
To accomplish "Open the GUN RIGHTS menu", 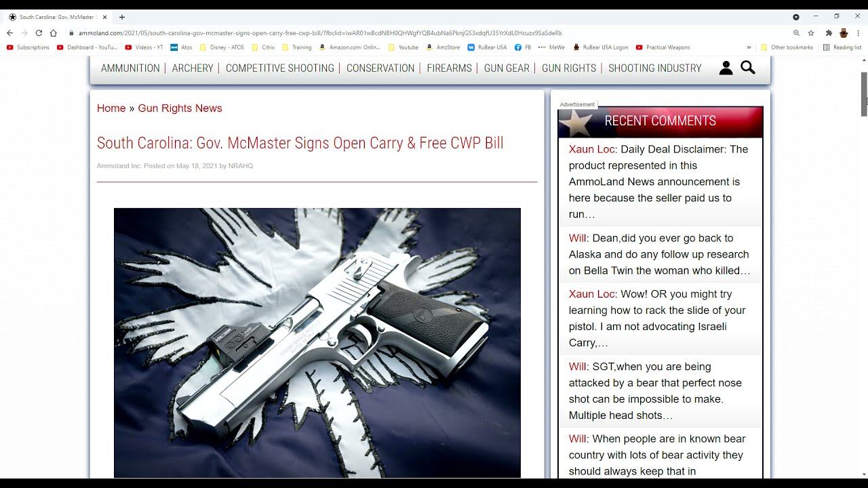I will pos(569,68).
